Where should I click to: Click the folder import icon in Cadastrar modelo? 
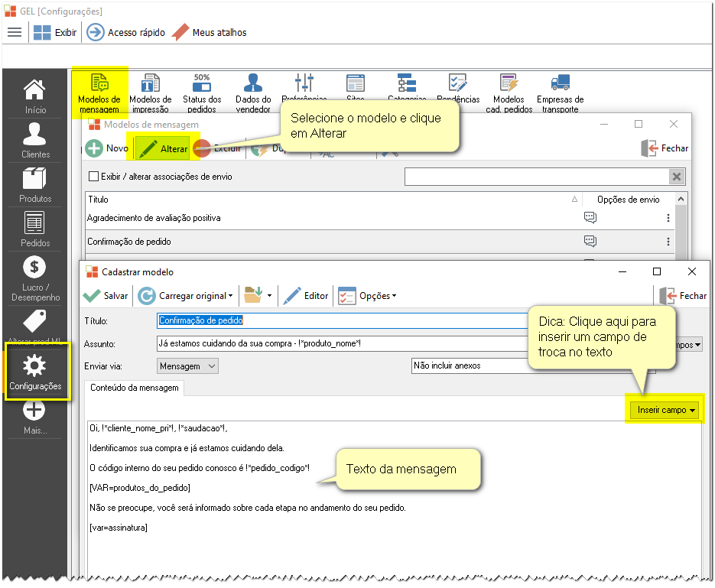[x=253, y=295]
